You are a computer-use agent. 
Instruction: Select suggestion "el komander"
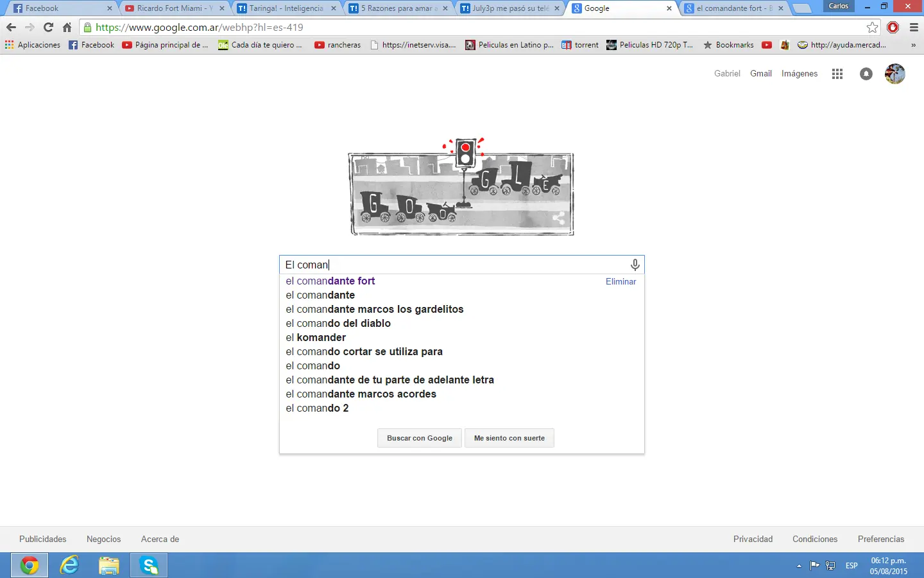click(x=316, y=338)
